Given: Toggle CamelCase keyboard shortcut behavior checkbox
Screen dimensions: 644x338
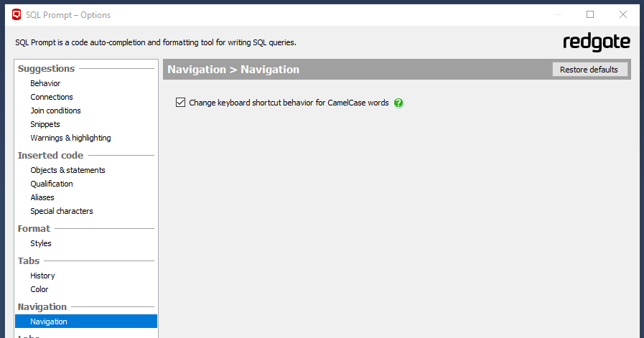Looking at the screenshot, I should tap(180, 103).
